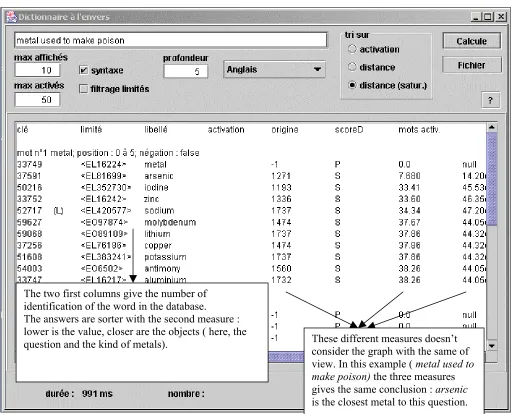Enable the filtrage limités checkbox
Viewport: 511px width, 414px height.
pyautogui.click(x=83, y=89)
